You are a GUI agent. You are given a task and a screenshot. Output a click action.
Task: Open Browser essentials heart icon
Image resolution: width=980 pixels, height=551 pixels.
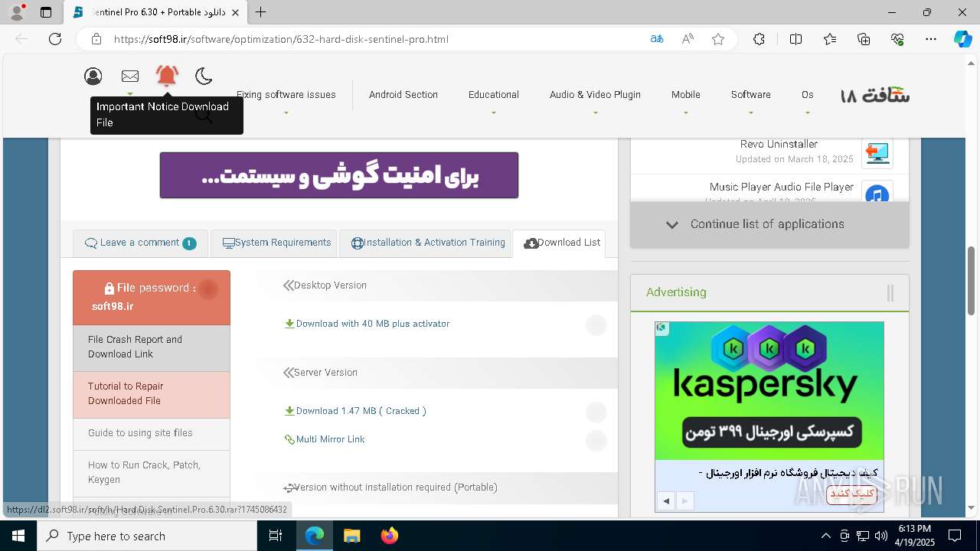(x=897, y=39)
